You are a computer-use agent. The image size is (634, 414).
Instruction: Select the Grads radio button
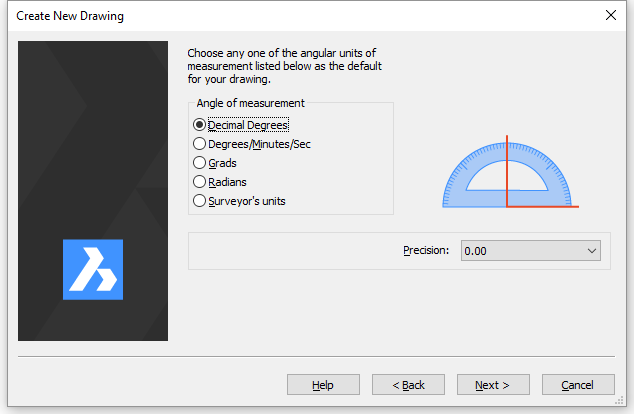tap(215, 163)
